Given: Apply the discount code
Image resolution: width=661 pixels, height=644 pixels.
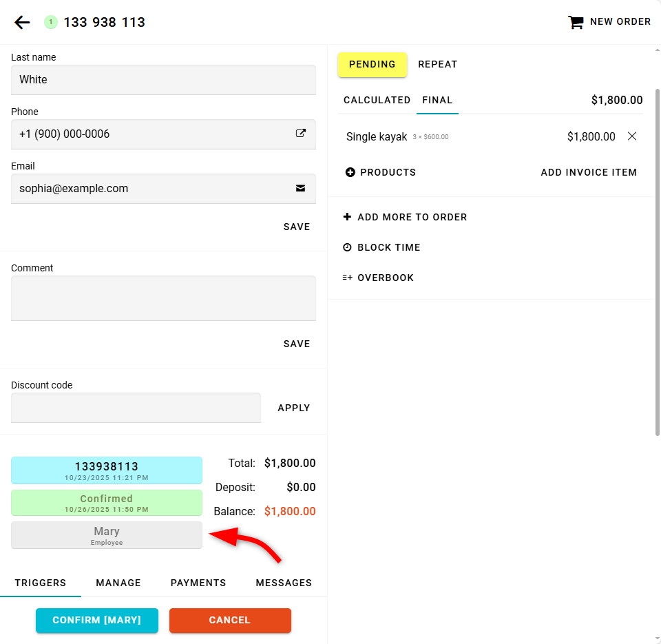Looking at the screenshot, I should [294, 408].
